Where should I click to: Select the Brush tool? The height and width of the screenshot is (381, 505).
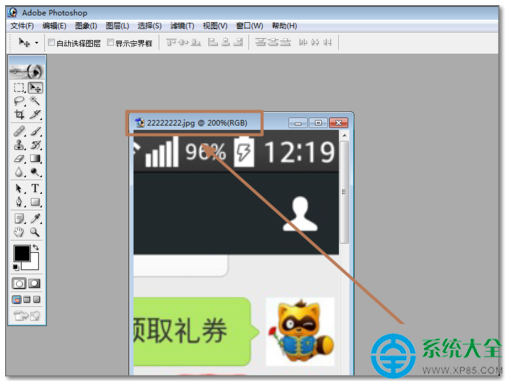[x=35, y=131]
